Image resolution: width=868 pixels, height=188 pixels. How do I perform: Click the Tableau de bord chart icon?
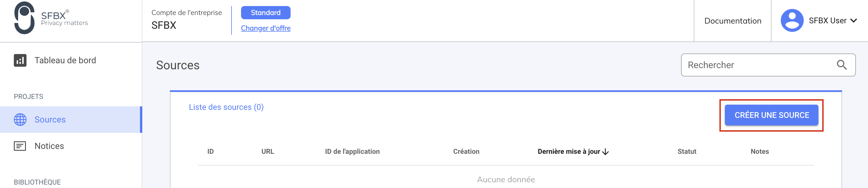(20, 61)
